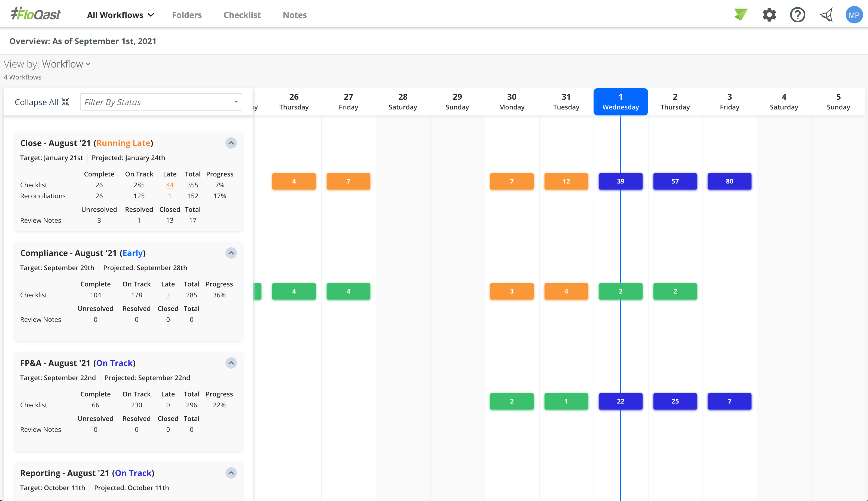This screenshot has height=501, width=868.
Task: Click FP&A green tile 2 on Monday
Action: 512,402
